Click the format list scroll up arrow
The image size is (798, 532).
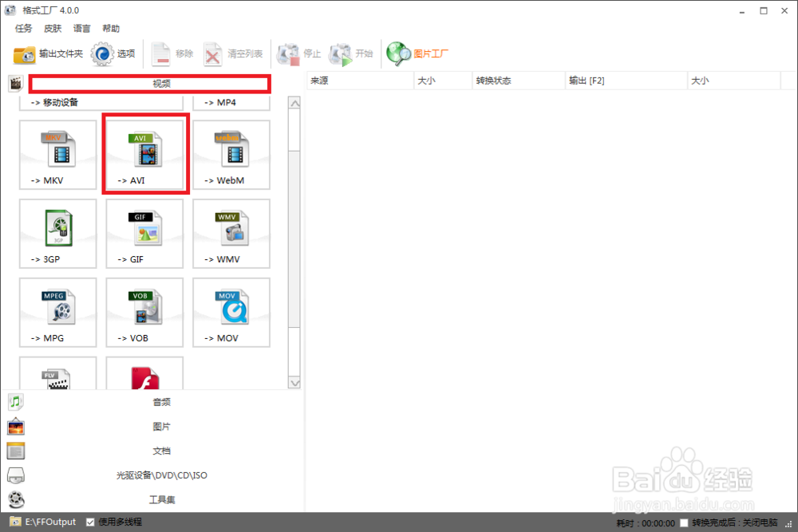pyautogui.click(x=294, y=103)
